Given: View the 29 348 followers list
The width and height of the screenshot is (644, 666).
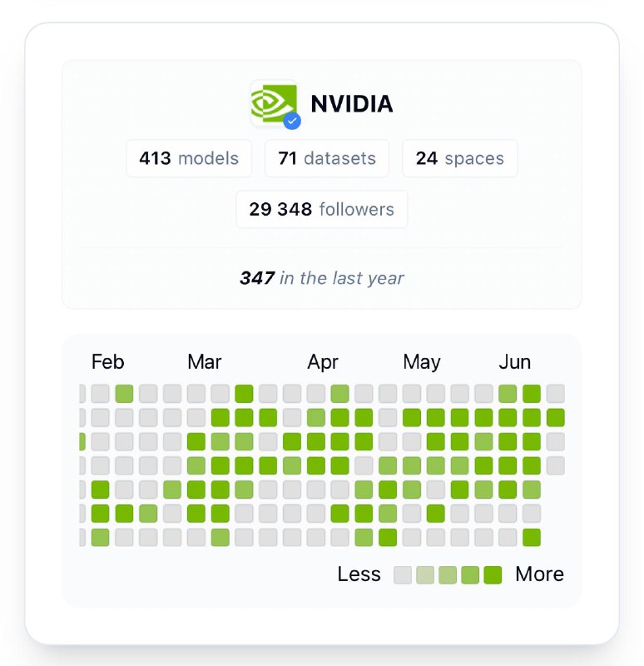Looking at the screenshot, I should tap(322, 209).
